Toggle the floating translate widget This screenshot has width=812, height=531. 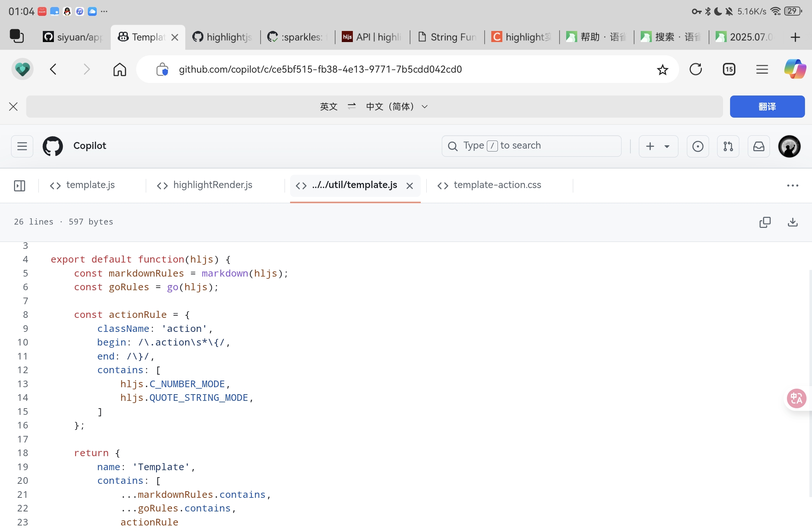point(796,398)
